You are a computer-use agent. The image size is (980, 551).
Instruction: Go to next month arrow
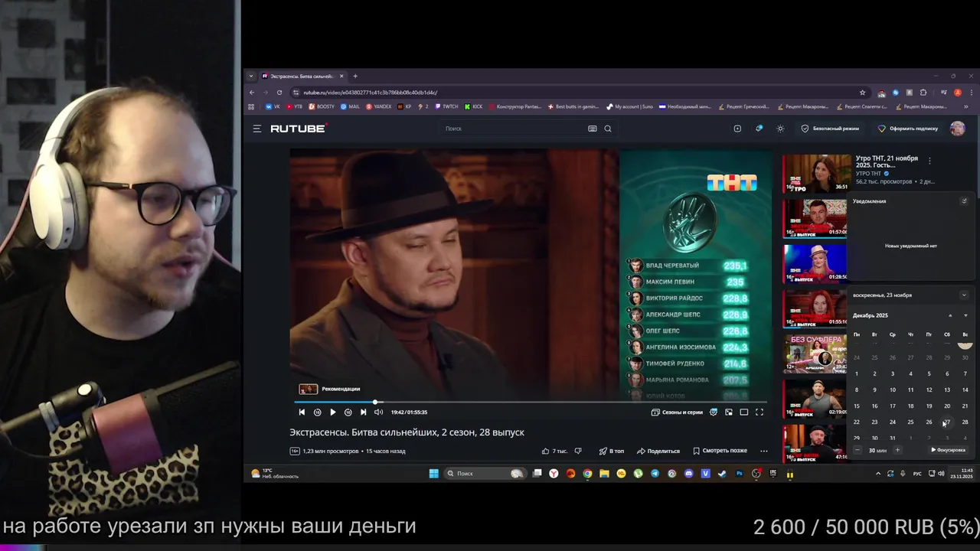pos(965,315)
